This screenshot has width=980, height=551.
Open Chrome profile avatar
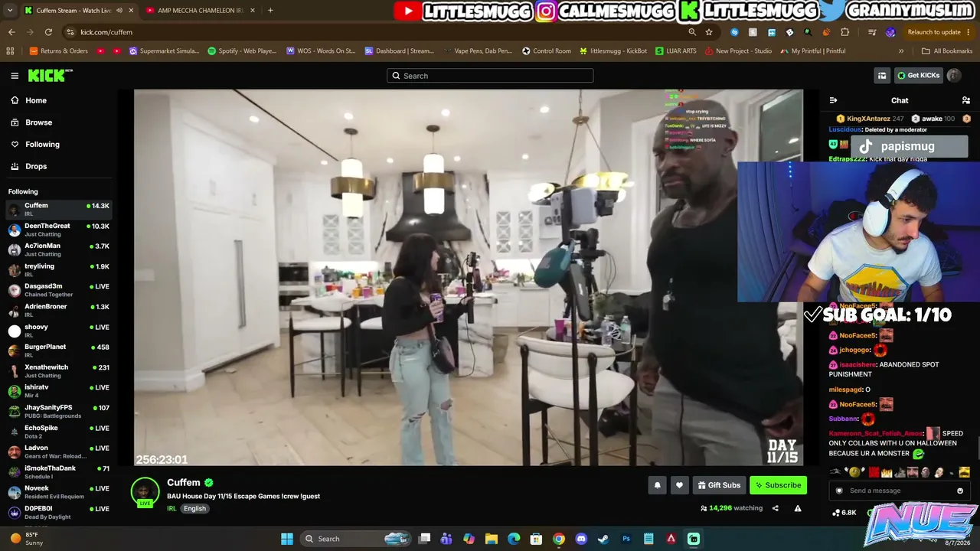[x=890, y=32]
